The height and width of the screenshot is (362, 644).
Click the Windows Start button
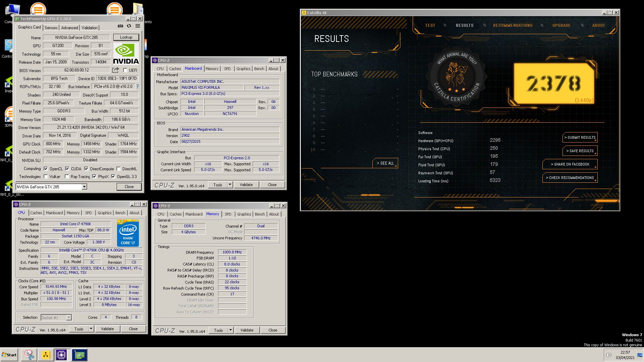point(9,355)
